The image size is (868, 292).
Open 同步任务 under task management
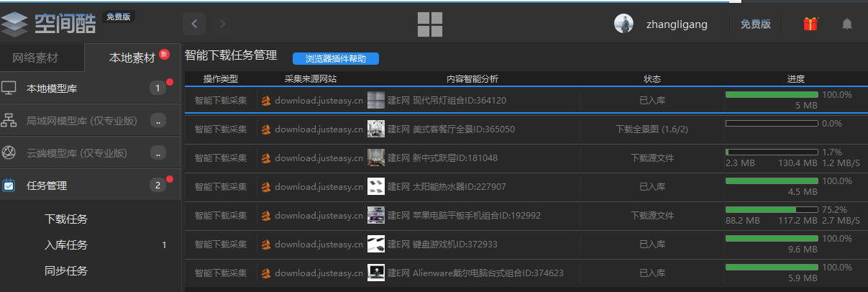point(66,270)
